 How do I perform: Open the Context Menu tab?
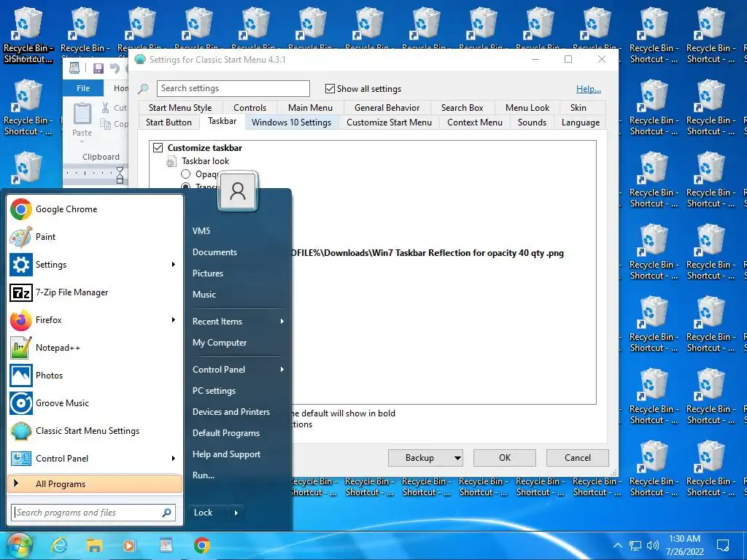pyautogui.click(x=474, y=122)
